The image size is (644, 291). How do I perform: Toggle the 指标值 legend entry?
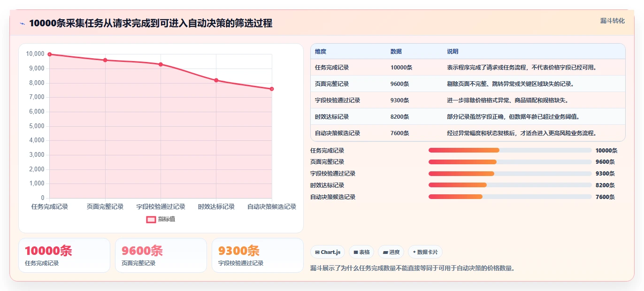[161, 219]
